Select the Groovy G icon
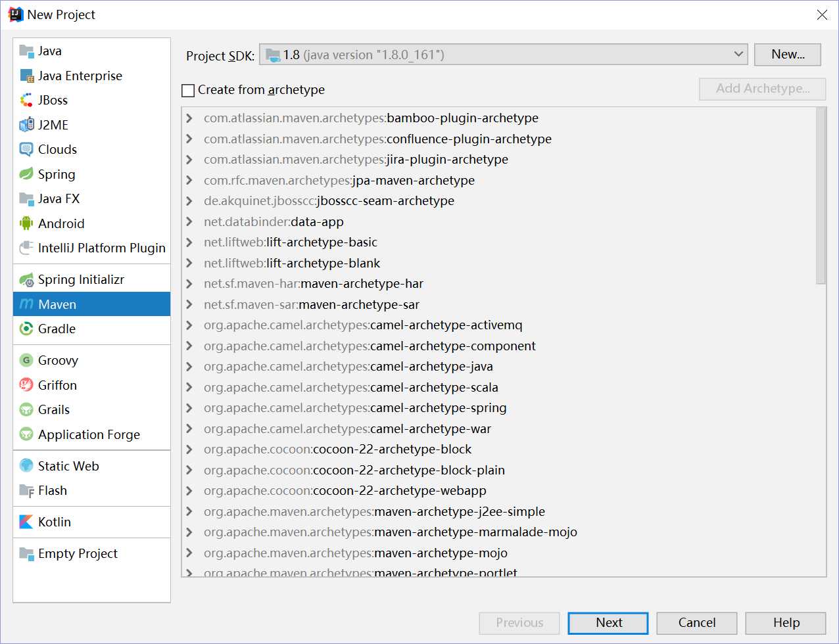839x644 pixels. pyautogui.click(x=26, y=361)
